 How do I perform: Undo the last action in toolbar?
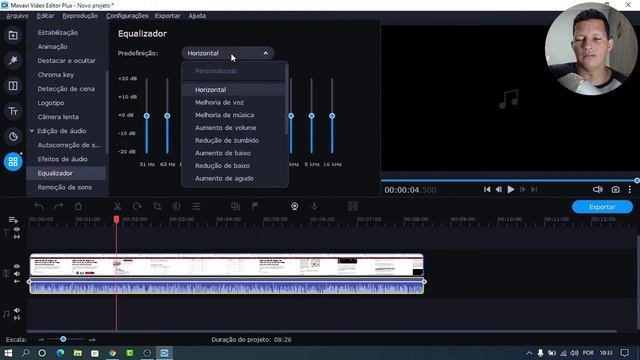39,207
